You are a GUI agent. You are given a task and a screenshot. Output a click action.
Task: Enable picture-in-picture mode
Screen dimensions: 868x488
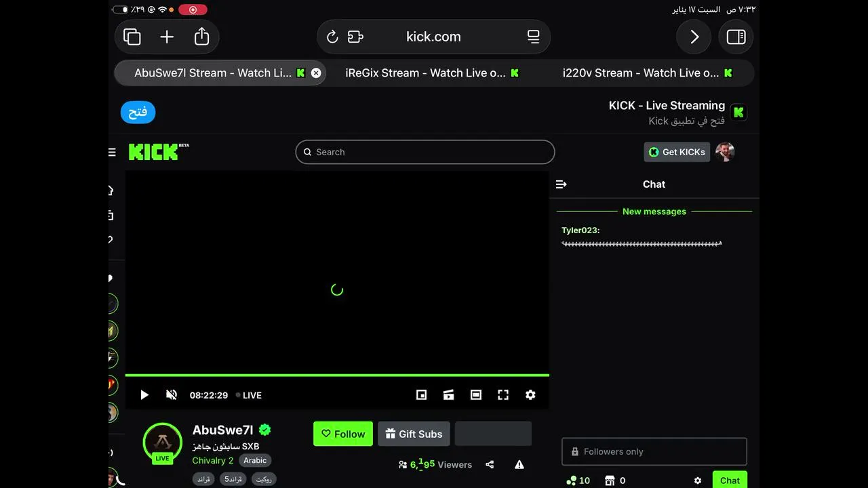click(421, 395)
